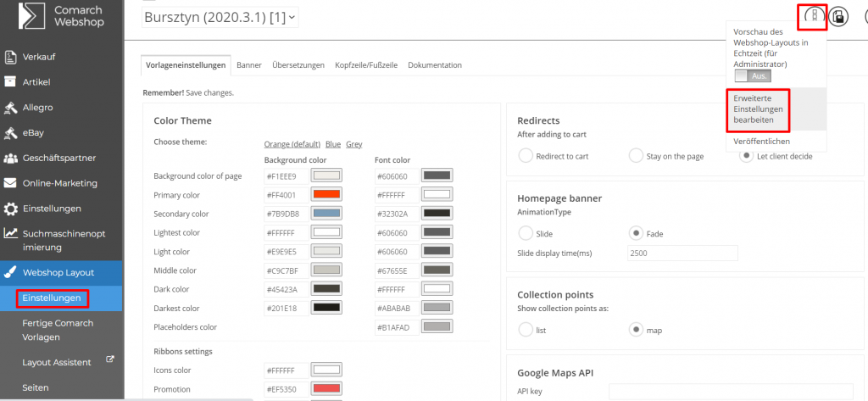Show collection points as list
The width and height of the screenshot is (868, 401).
(x=526, y=330)
